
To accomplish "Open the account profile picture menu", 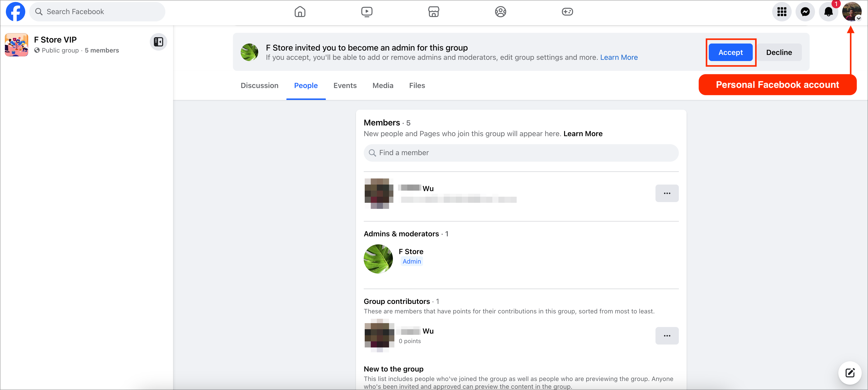I will click(x=851, y=12).
